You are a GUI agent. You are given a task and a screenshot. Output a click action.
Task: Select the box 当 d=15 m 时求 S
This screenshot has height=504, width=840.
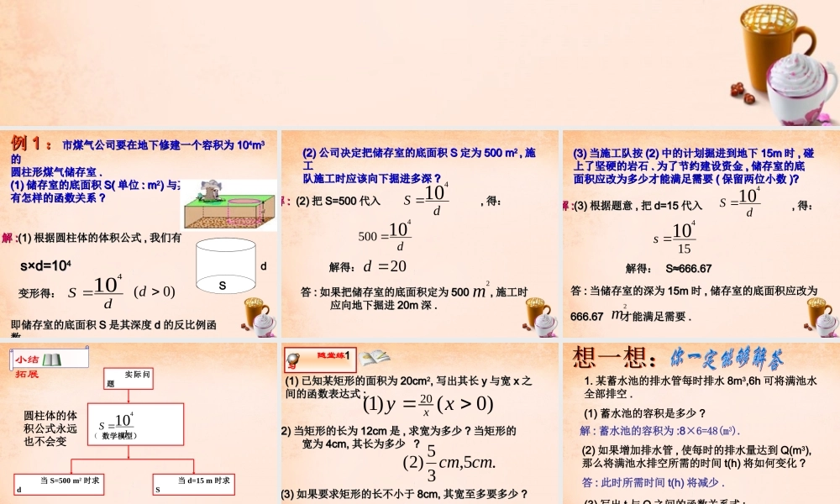193,484
